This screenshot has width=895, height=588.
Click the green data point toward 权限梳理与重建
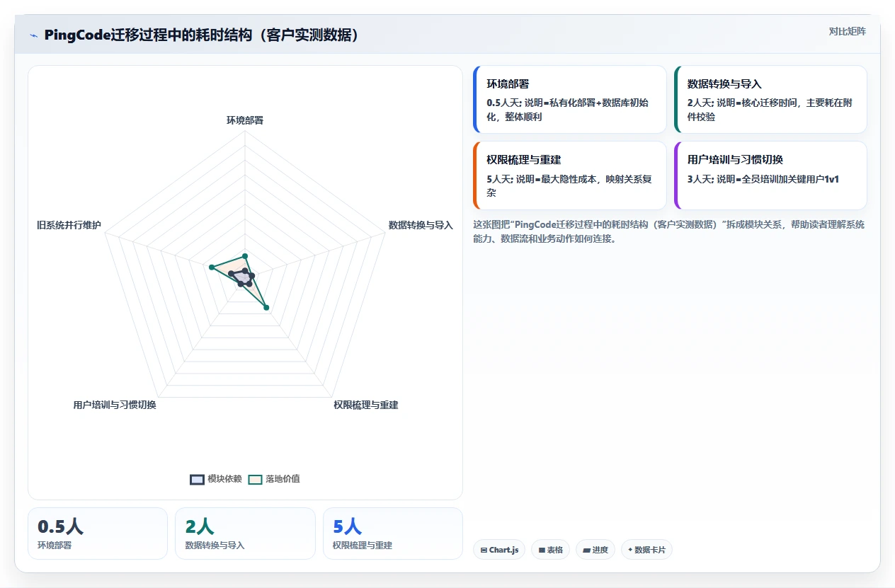[x=266, y=306]
